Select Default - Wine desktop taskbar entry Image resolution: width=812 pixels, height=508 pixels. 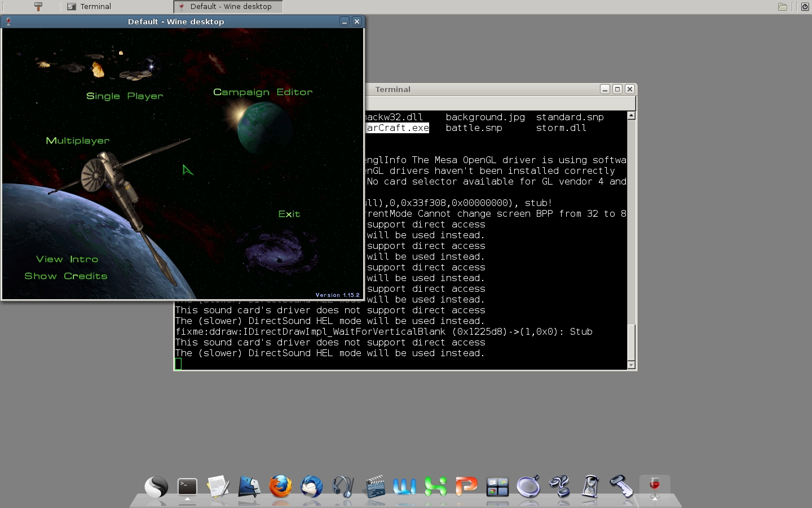coord(228,7)
